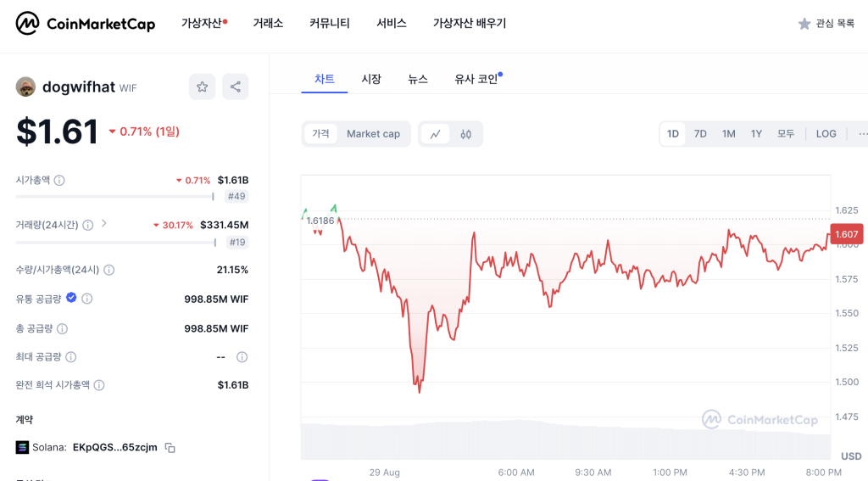Click the $1.61 price heading

(x=57, y=131)
